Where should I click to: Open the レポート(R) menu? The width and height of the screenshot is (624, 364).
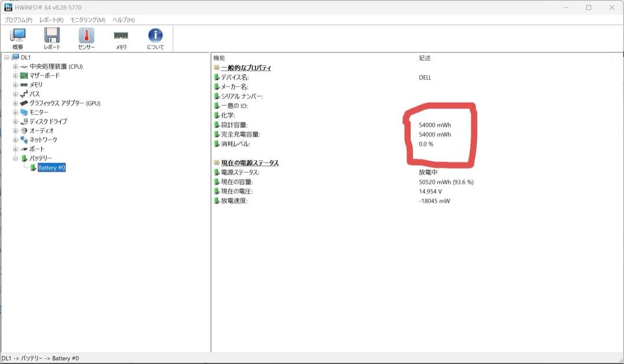(51, 20)
